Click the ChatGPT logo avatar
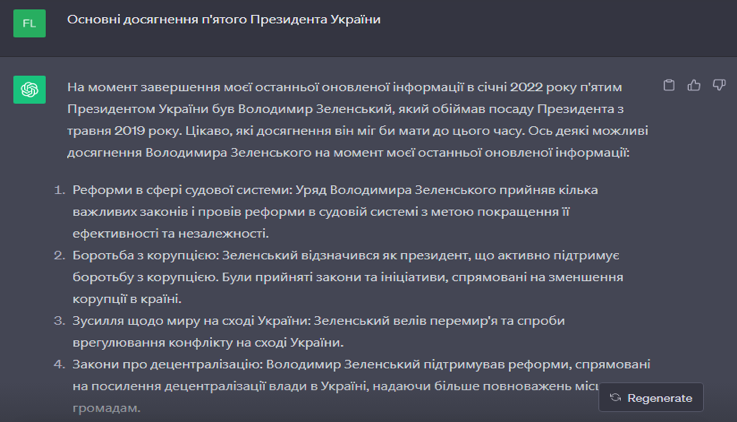Viewport: 737px width, 422px height. [30, 89]
